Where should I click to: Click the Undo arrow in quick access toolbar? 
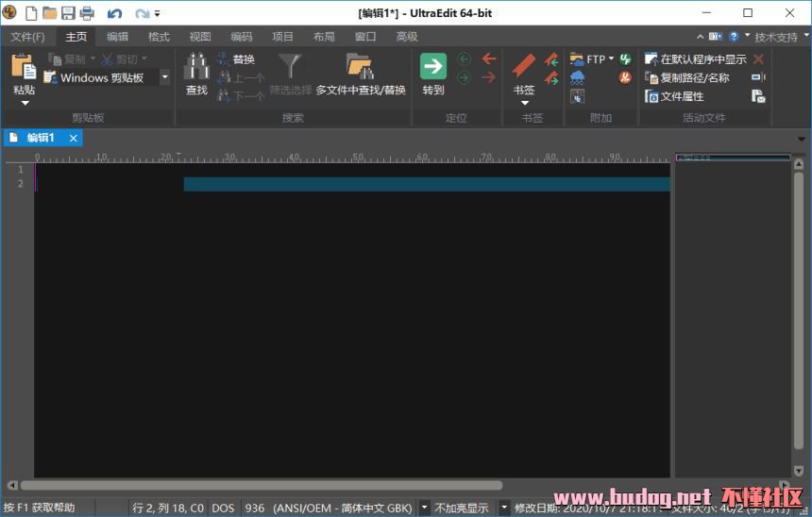(x=114, y=13)
